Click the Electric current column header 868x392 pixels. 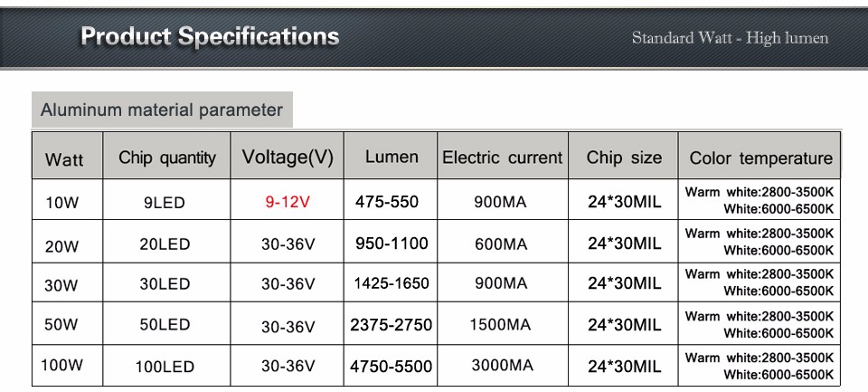click(502, 158)
